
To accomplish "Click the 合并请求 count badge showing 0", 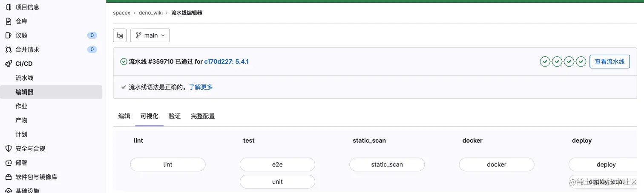I will (92, 50).
